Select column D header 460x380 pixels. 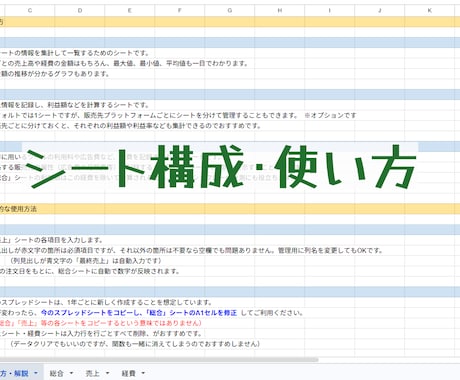(x=80, y=10)
